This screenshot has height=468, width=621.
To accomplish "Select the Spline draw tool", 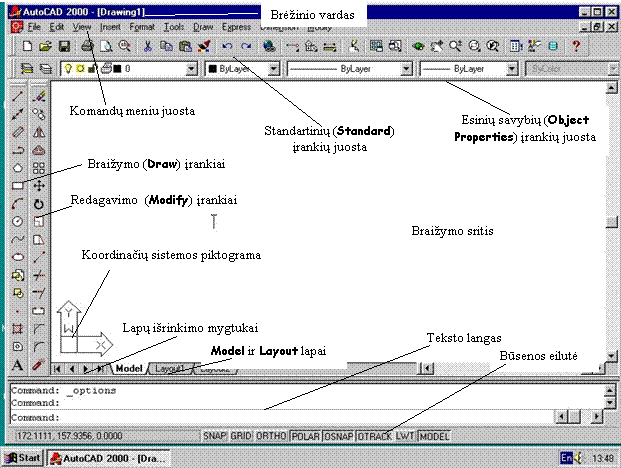I will tap(17, 239).
